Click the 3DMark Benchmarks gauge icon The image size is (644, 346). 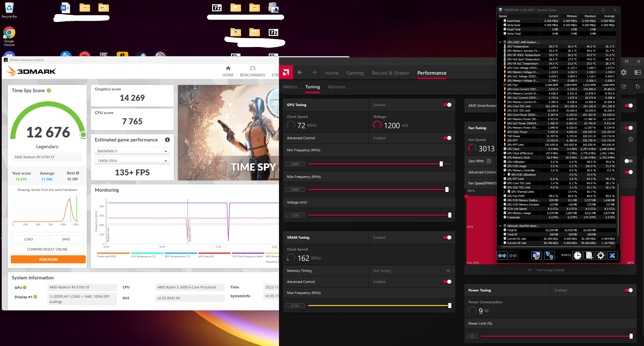(253, 68)
